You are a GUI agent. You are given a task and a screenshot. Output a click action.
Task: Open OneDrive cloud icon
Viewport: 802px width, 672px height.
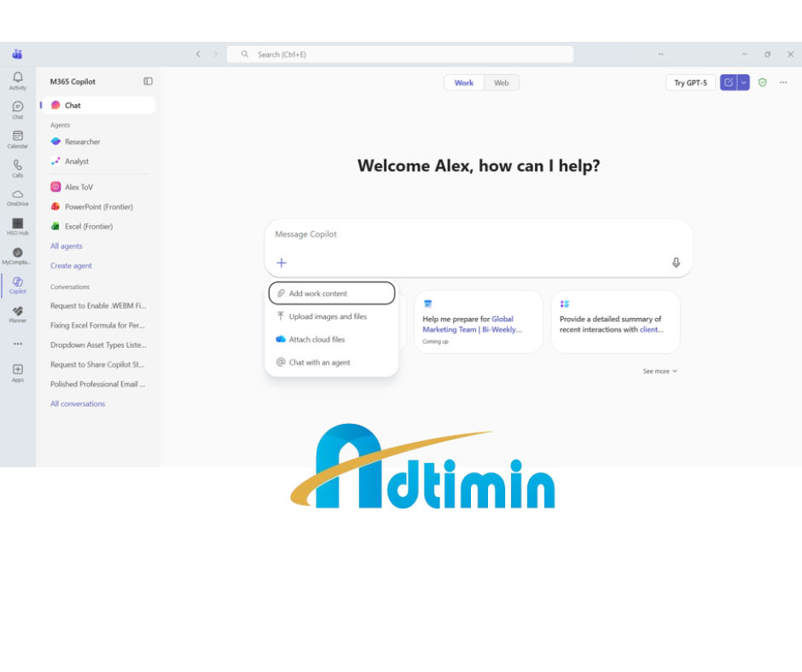[x=18, y=196]
